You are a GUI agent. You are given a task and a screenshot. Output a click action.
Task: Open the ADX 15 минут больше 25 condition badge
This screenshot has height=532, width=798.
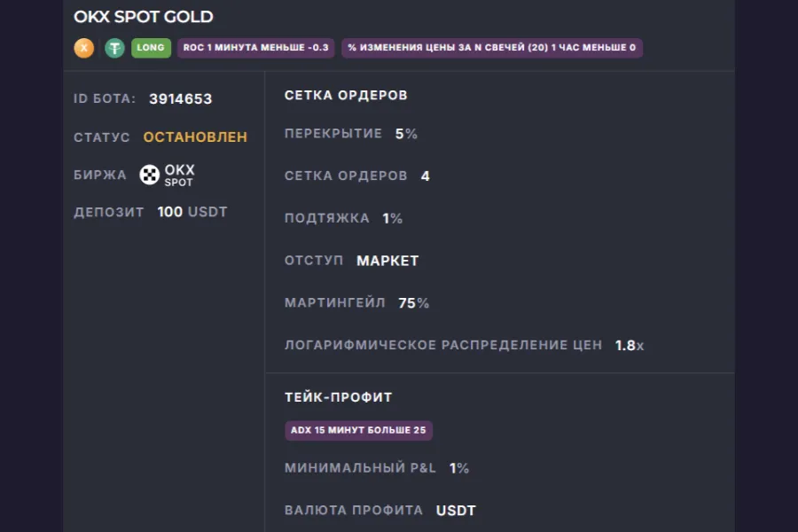pos(357,430)
